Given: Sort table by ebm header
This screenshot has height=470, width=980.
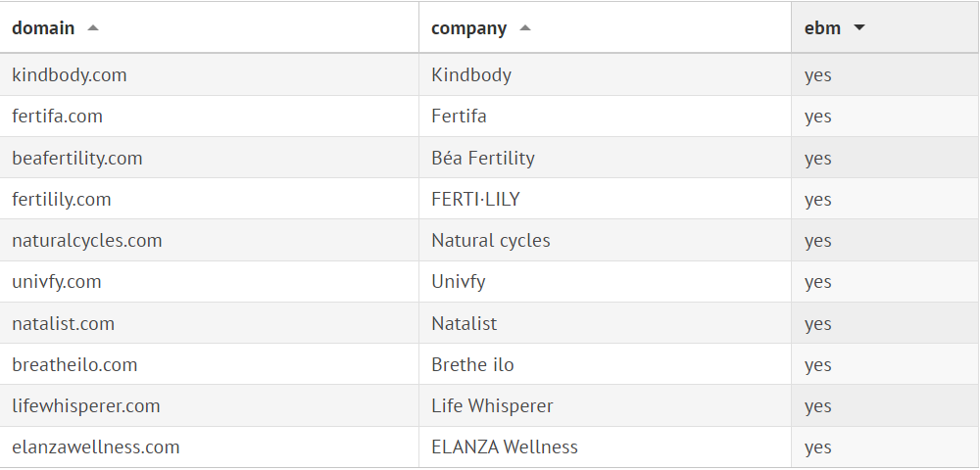Looking at the screenshot, I should click(822, 28).
